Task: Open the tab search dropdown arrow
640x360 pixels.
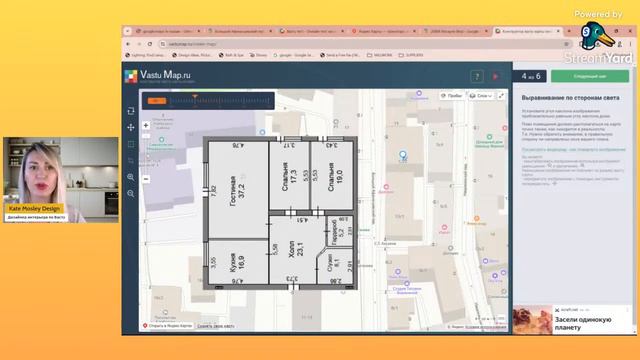Action: coord(127,31)
